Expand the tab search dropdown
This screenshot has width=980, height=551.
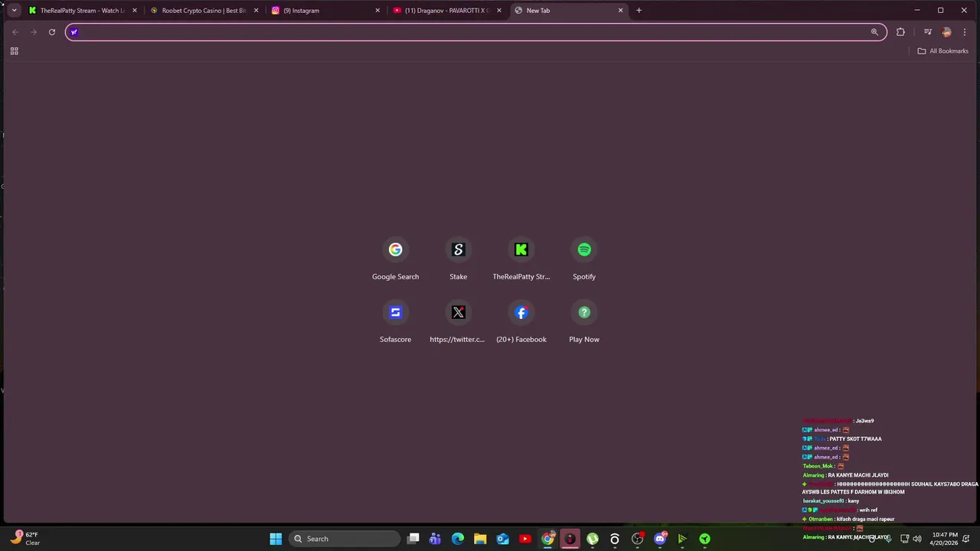click(x=14, y=11)
